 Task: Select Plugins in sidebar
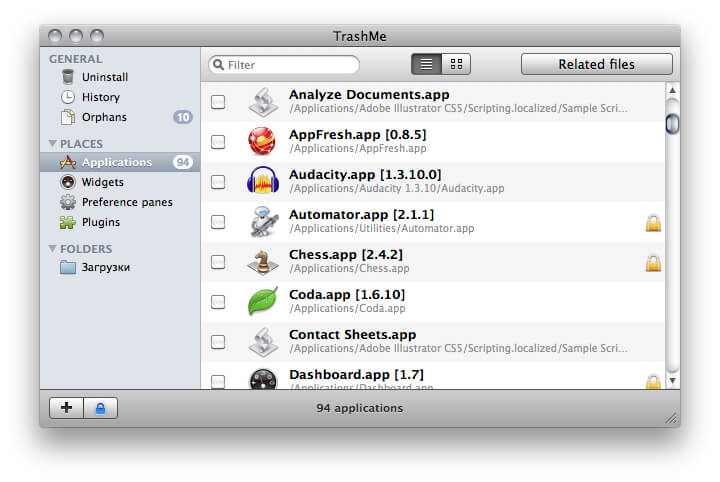[120, 222]
